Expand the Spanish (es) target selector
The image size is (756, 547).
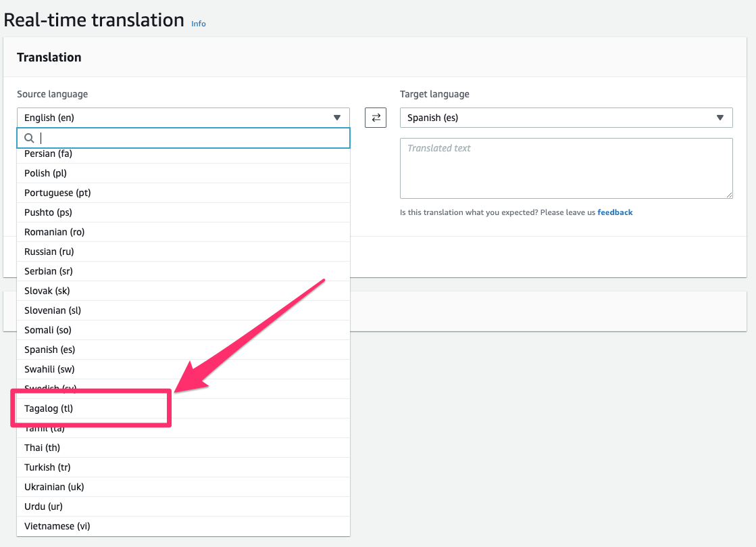point(720,117)
